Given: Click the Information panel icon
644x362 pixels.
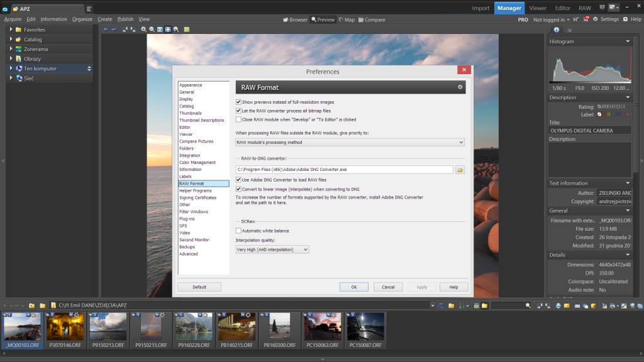Looking at the screenshot, I should [x=556, y=30].
